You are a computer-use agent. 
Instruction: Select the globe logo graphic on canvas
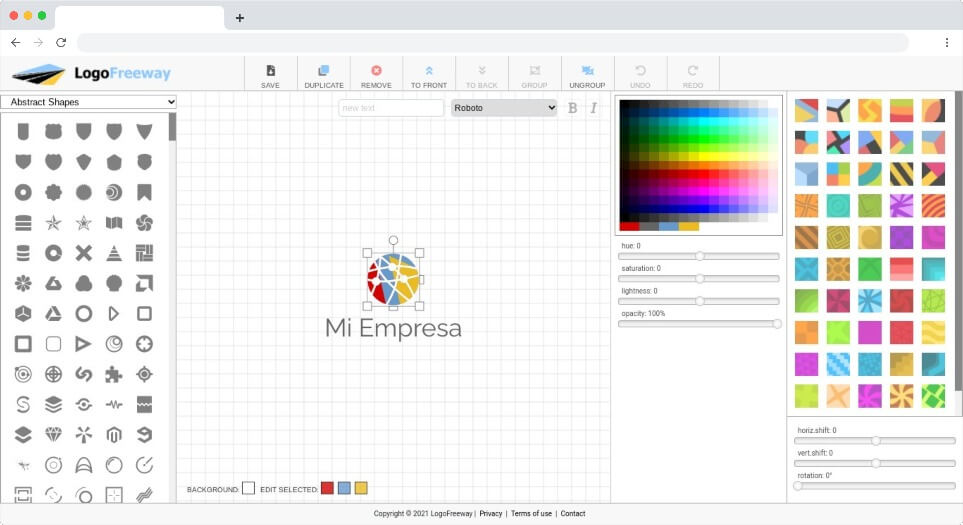tap(393, 279)
